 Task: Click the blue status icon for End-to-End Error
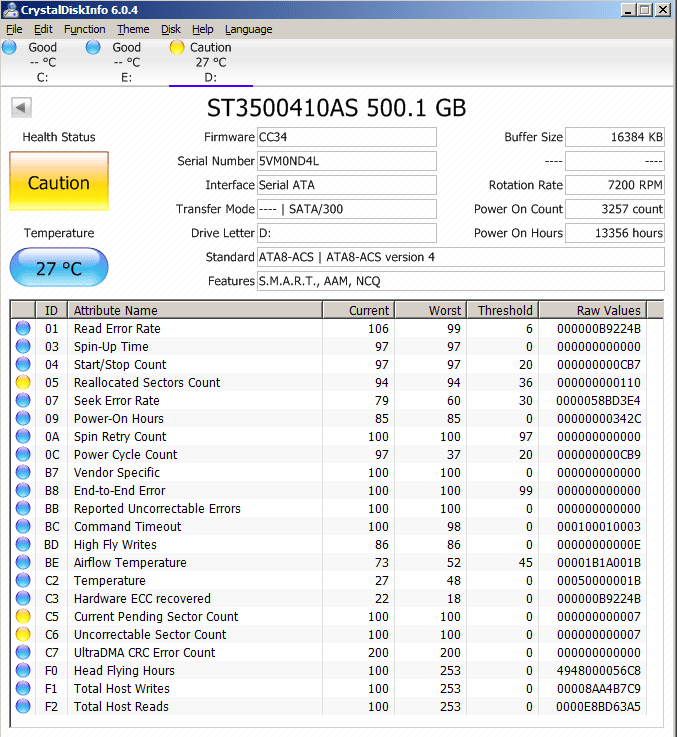23,490
